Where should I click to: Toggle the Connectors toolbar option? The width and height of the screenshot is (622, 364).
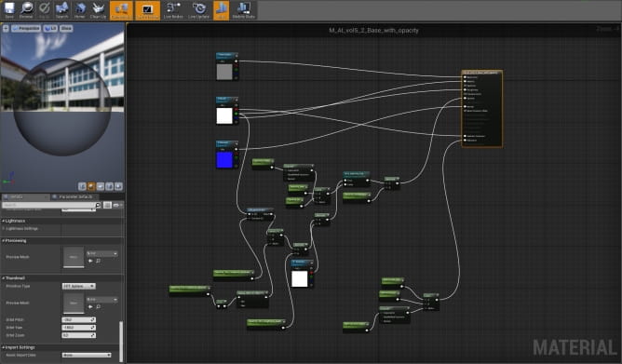pyautogui.click(x=121, y=10)
